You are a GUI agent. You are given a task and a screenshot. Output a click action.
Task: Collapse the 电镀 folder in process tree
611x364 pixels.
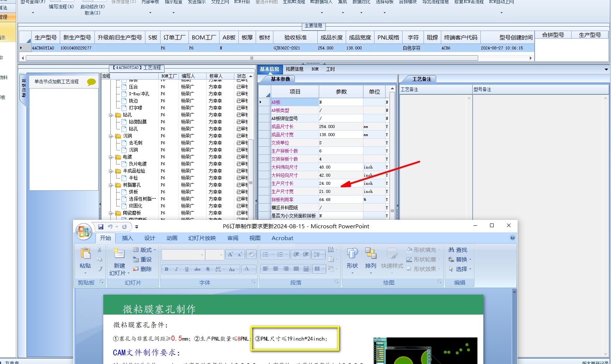click(110, 157)
